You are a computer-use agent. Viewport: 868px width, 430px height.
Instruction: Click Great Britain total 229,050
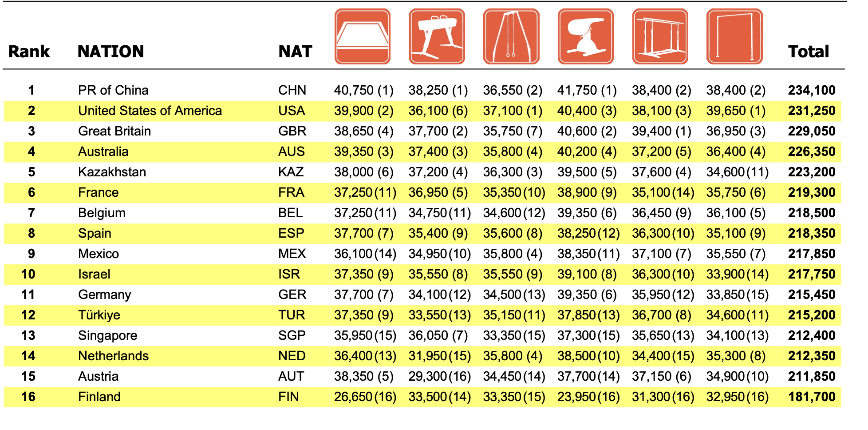point(812,131)
